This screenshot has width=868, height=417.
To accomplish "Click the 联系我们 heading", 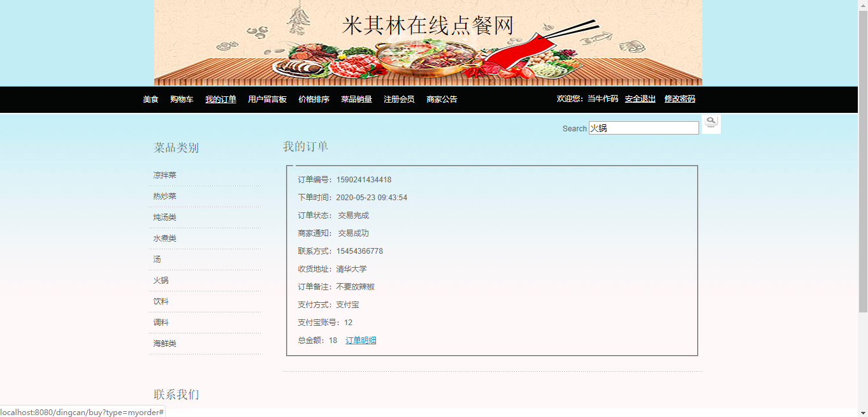I will coord(177,395).
